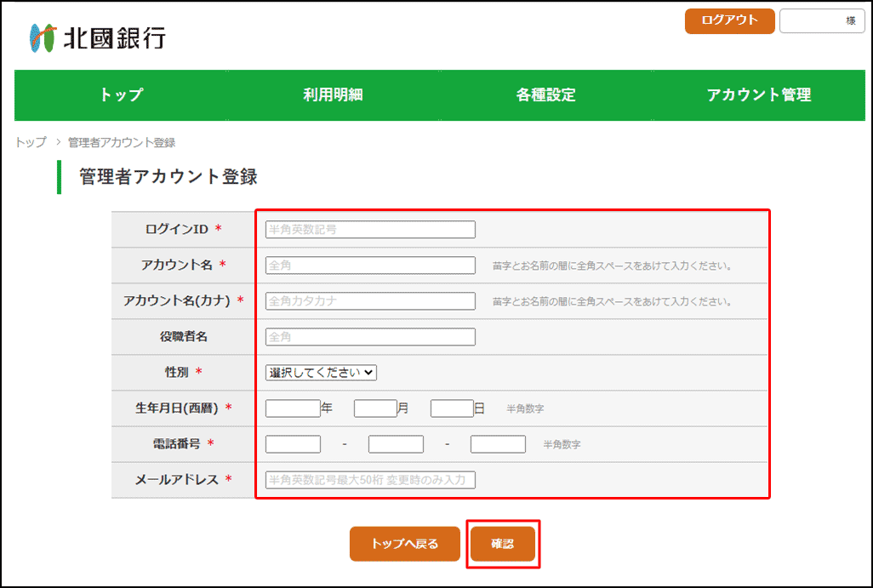Select the アカウント名(カナ) input box
873x588 pixels.
tap(370, 301)
